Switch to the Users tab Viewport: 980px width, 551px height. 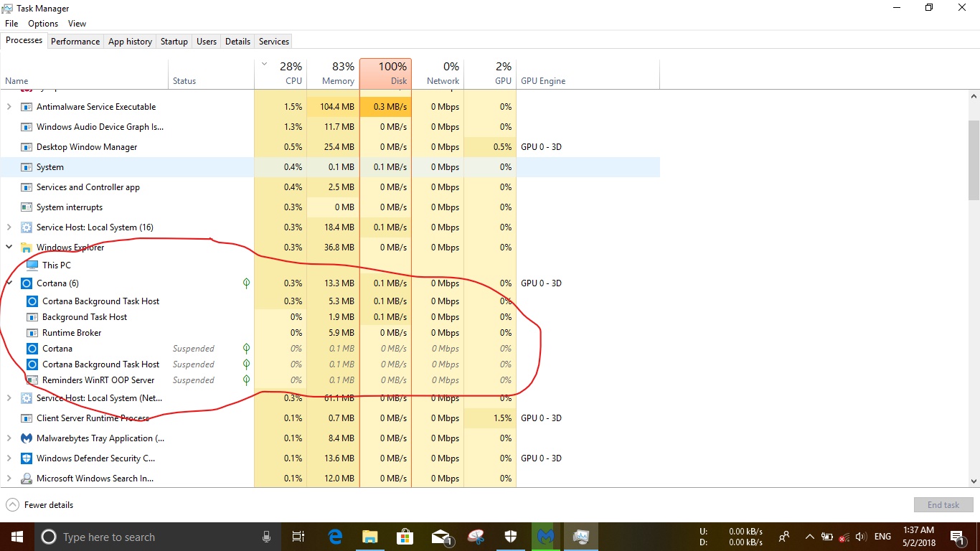pyautogui.click(x=207, y=42)
